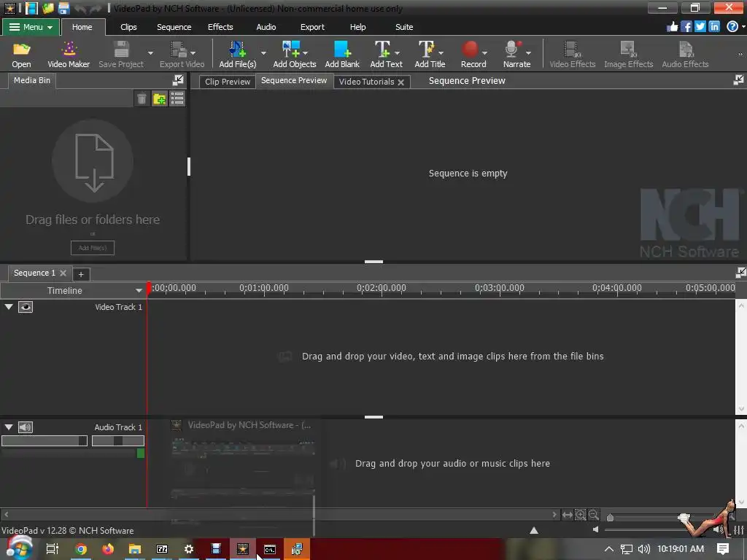
Task: Share on Twitter via the toolbar icon
Action: [700, 27]
